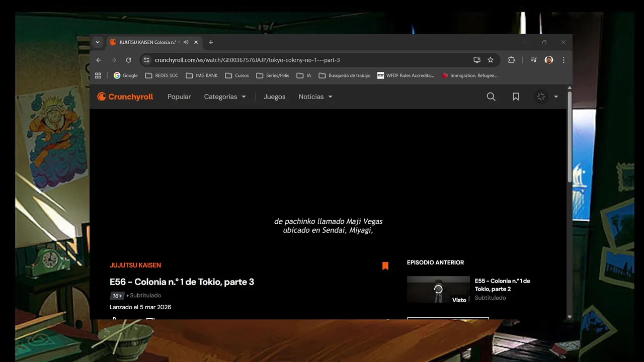Click the Chrome profile avatar
The height and width of the screenshot is (362, 644).
[549, 60]
